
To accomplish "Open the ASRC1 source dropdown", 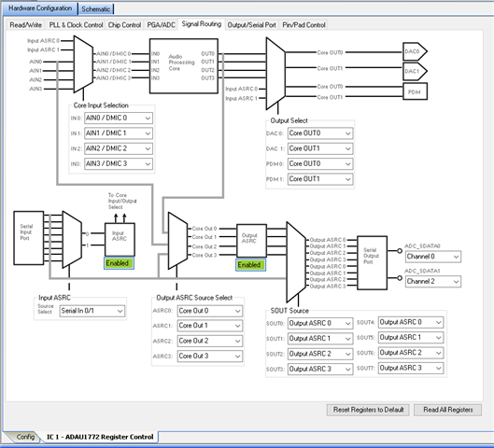I will tap(210, 326).
